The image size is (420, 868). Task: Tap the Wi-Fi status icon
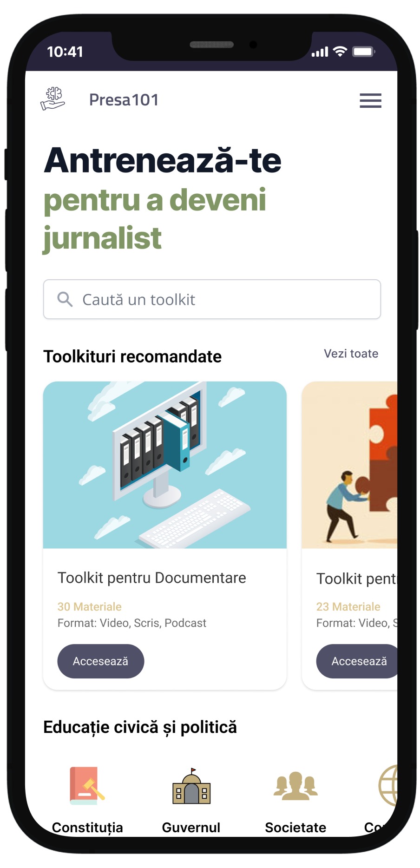pyautogui.click(x=340, y=52)
